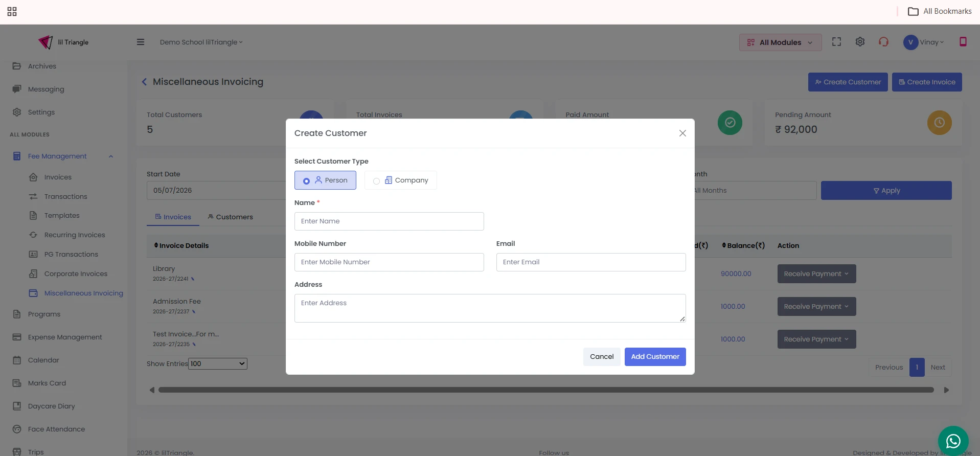Screen dimensions: 980x456
Task: Click the lil Triangle logo
Action: click(63, 42)
